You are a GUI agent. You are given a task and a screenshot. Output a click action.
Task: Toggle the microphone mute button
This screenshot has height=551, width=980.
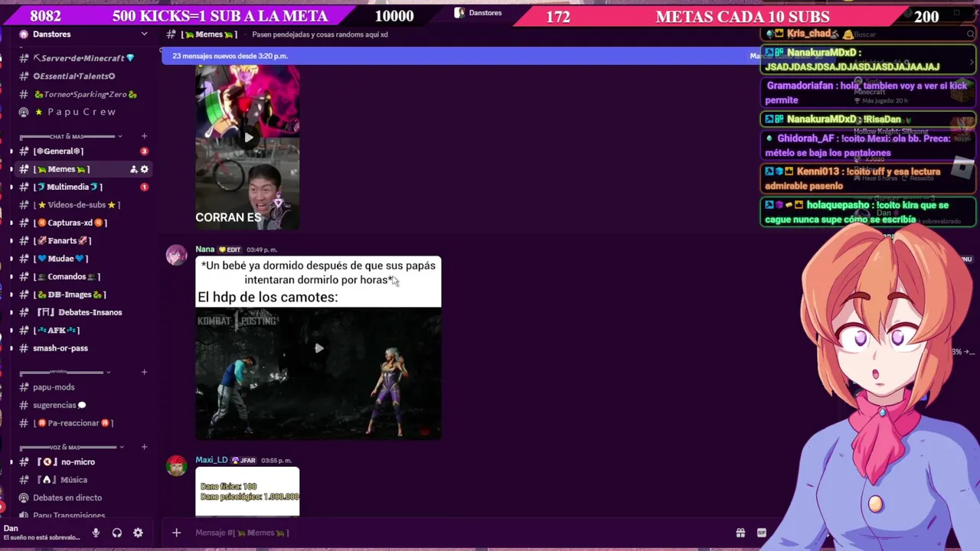(x=96, y=533)
